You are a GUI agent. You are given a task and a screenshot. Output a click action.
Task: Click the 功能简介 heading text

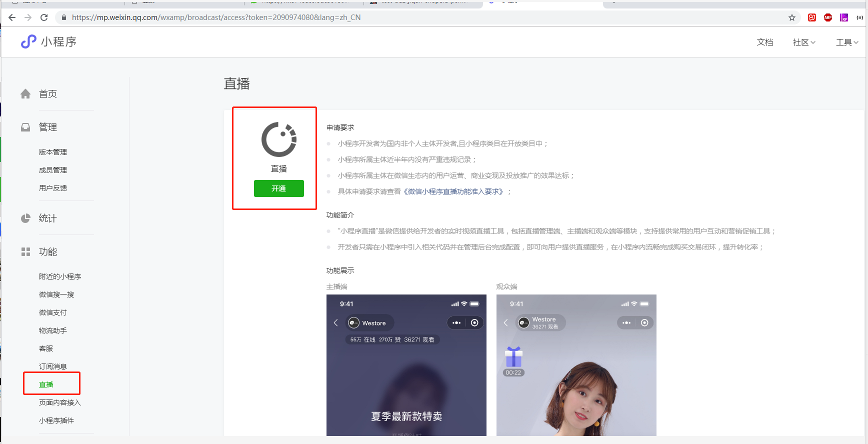click(x=340, y=215)
